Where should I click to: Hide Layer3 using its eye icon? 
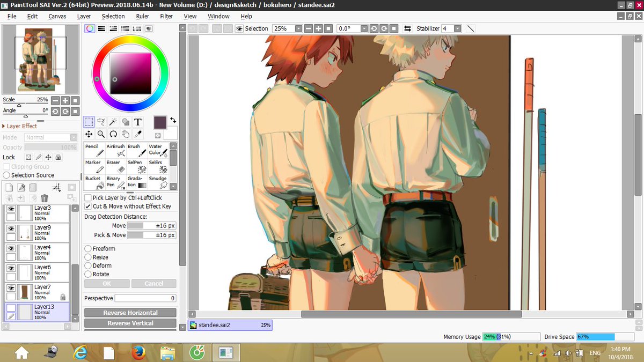pos(10,210)
